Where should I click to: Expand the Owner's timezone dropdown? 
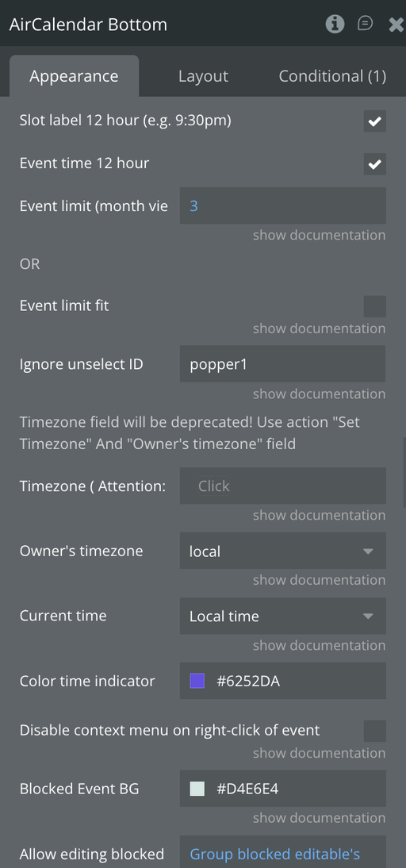(x=282, y=551)
